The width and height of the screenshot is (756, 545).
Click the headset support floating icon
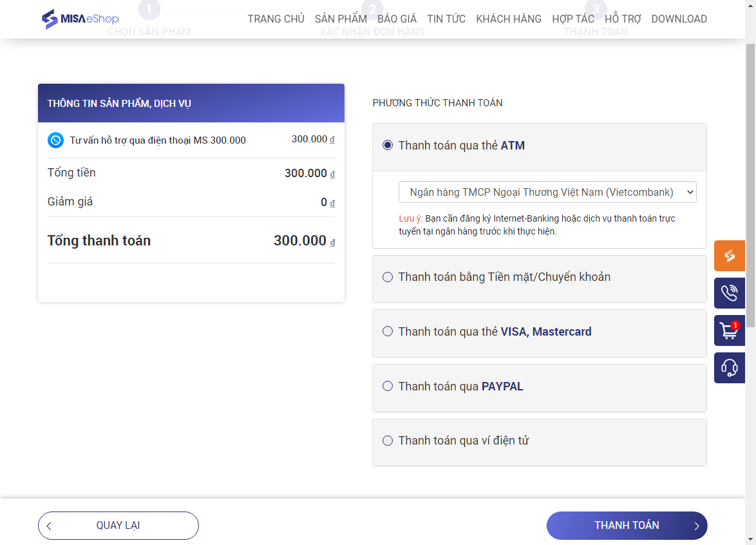[x=730, y=368]
